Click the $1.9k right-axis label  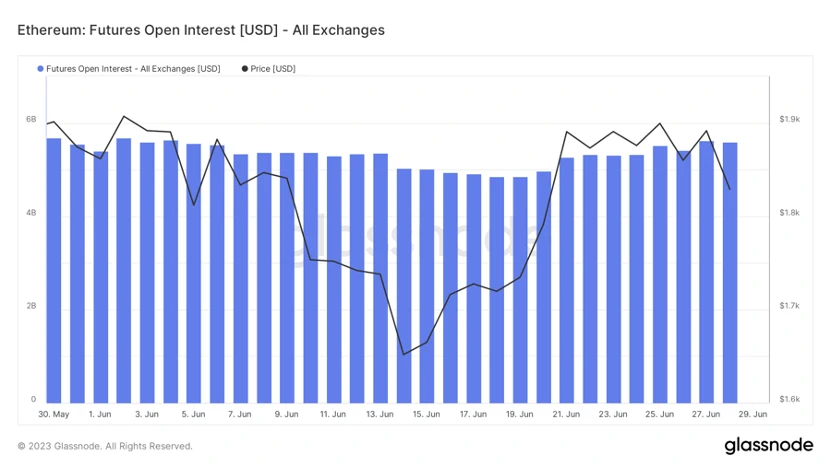789,120
